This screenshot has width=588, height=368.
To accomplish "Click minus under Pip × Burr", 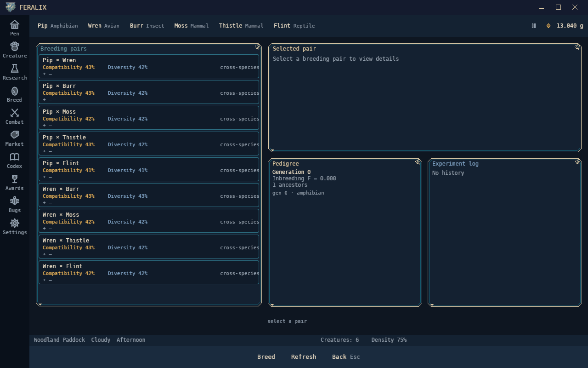I will tap(51, 99).
